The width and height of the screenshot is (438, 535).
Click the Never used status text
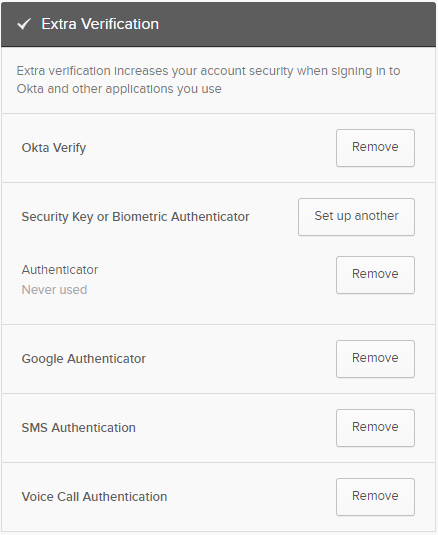(55, 290)
